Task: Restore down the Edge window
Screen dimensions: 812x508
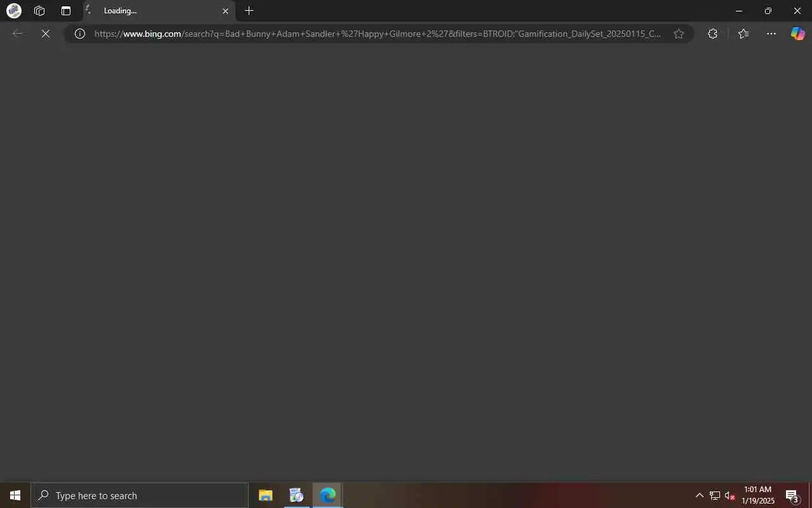Action: [x=768, y=11]
